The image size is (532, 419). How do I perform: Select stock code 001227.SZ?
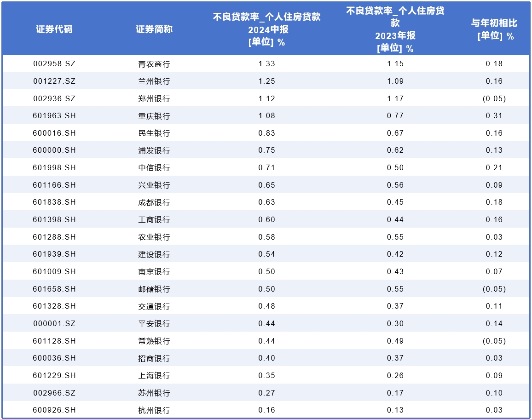click(54, 81)
